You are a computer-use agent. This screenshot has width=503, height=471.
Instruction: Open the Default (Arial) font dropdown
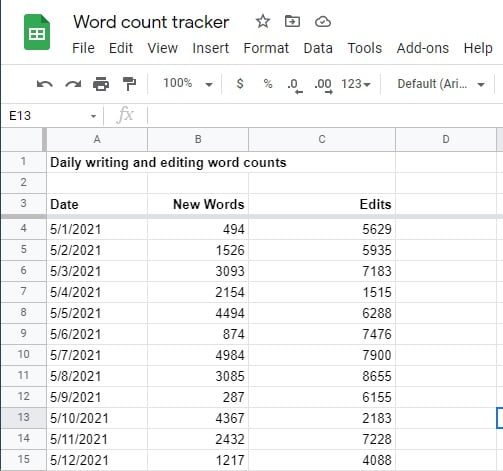[x=441, y=84]
